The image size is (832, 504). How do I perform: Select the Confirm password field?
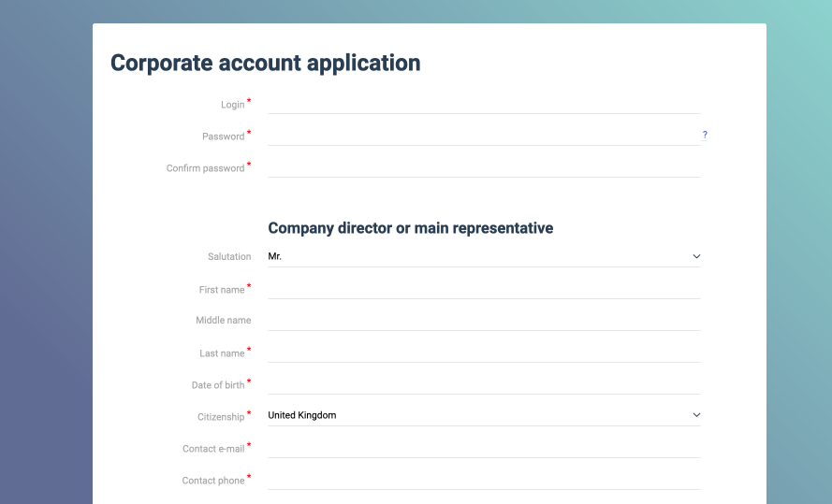(484, 167)
